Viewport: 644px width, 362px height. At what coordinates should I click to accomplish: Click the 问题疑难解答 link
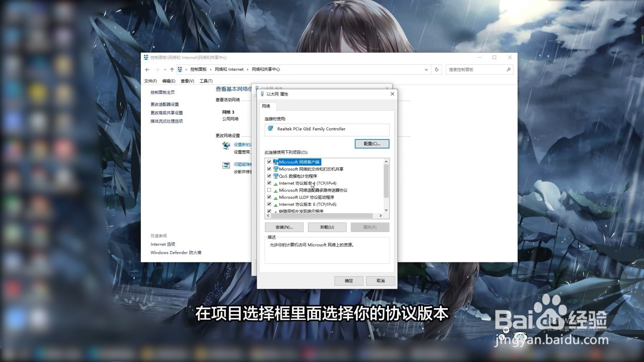point(242,164)
